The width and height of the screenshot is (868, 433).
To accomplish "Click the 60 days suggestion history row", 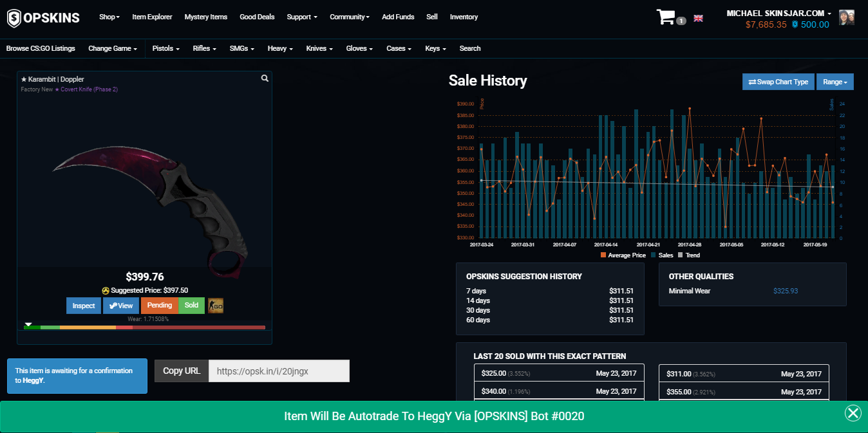I will tap(550, 320).
